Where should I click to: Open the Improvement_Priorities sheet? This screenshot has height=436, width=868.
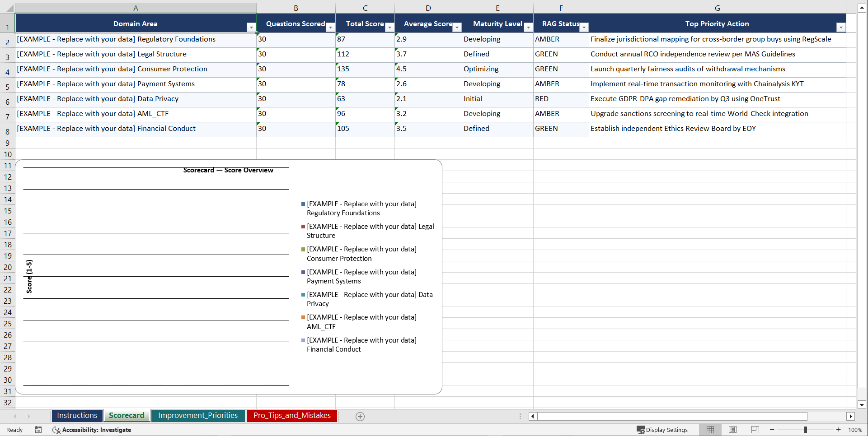point(198,416)
